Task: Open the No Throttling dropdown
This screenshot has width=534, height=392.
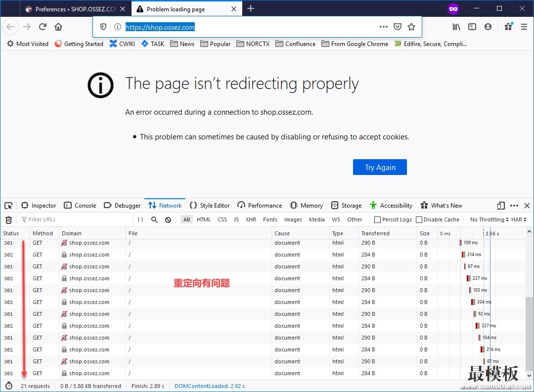Action: (x=489, y=219)
